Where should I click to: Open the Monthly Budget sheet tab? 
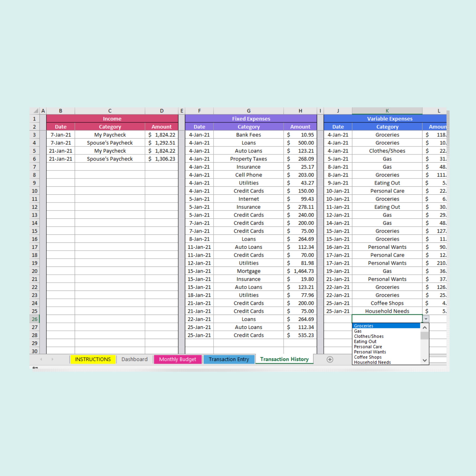click(177, 359)
